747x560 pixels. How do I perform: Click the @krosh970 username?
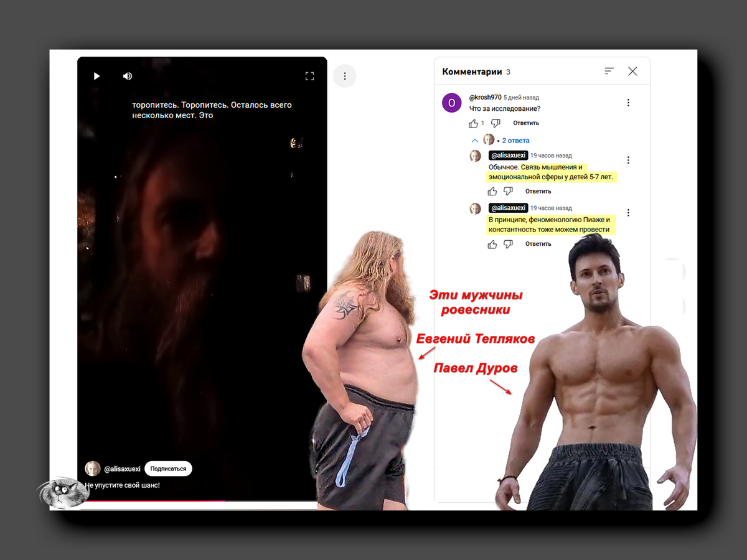click(x=485, y=98)
